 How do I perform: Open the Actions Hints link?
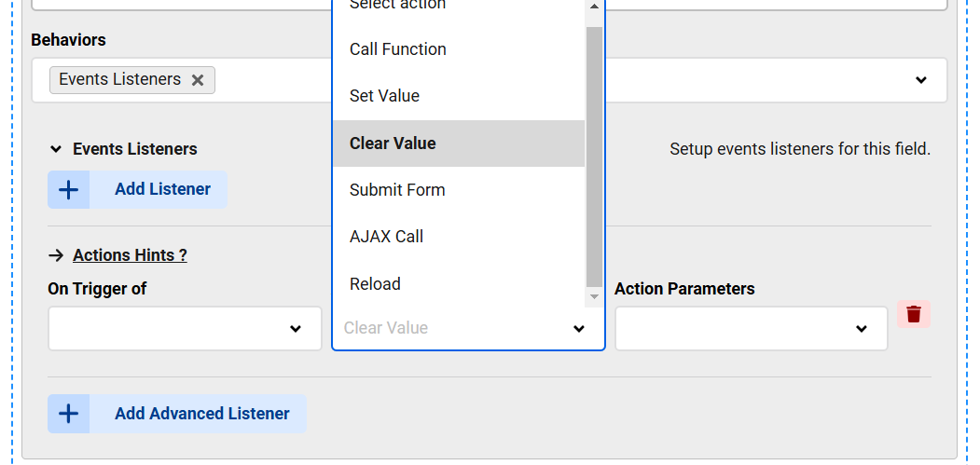(x=130, y=255)
